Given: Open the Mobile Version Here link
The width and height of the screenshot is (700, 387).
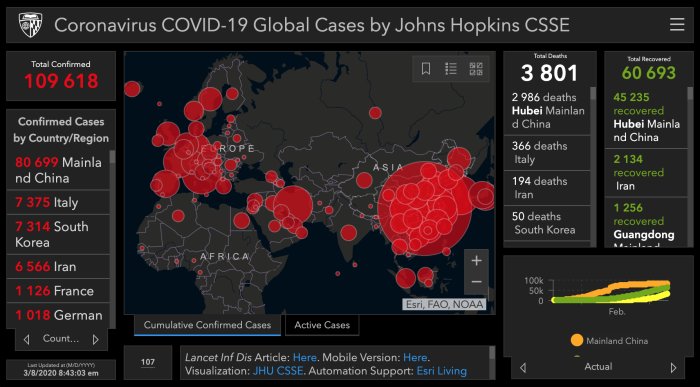Looking at the screenshot, I should pos(415,358).
